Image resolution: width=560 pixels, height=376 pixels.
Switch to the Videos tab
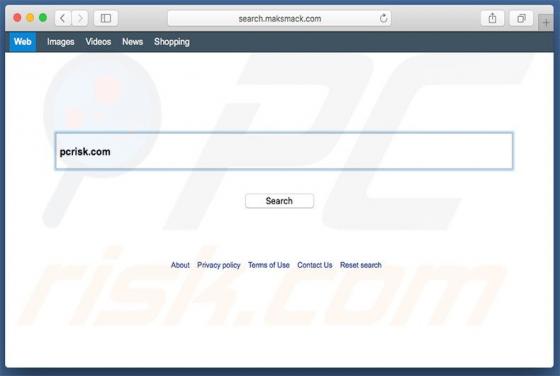(x=98, y=42)
